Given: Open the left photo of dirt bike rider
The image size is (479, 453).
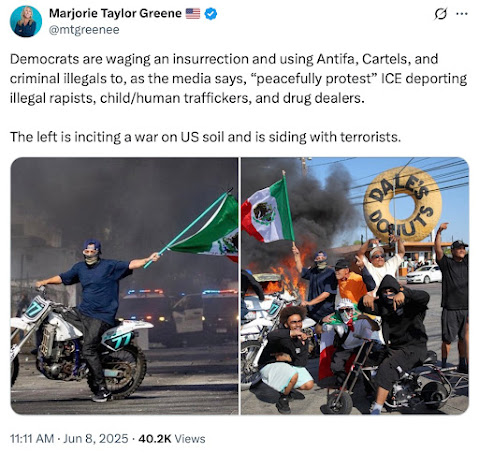Looking at the screenshot, I should (124, 286).
